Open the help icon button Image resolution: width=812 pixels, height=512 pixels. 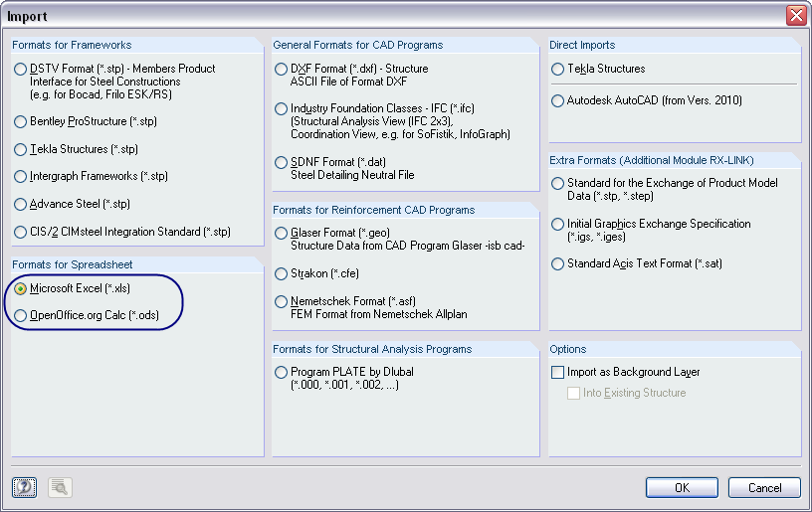point(24,487)
